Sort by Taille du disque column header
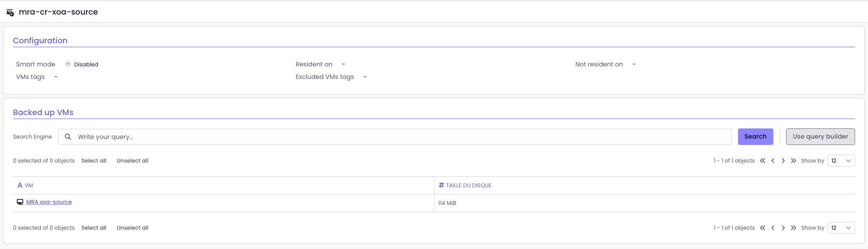The height and width of the screenshot is (249, 868). click(468, 185)
